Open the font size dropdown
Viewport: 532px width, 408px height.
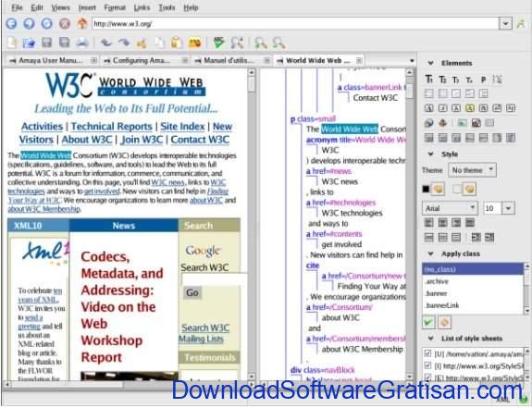tap(508, 208)
